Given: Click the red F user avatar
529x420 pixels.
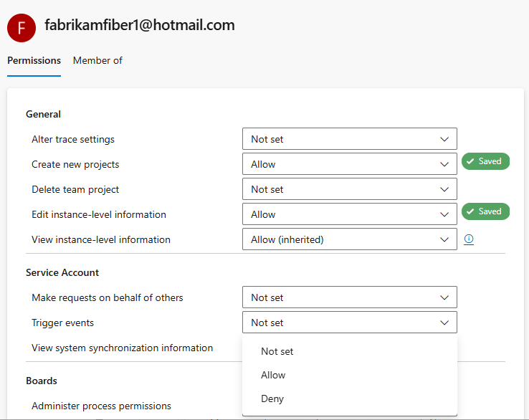Looking at the screenshot, I should [22, 28].
